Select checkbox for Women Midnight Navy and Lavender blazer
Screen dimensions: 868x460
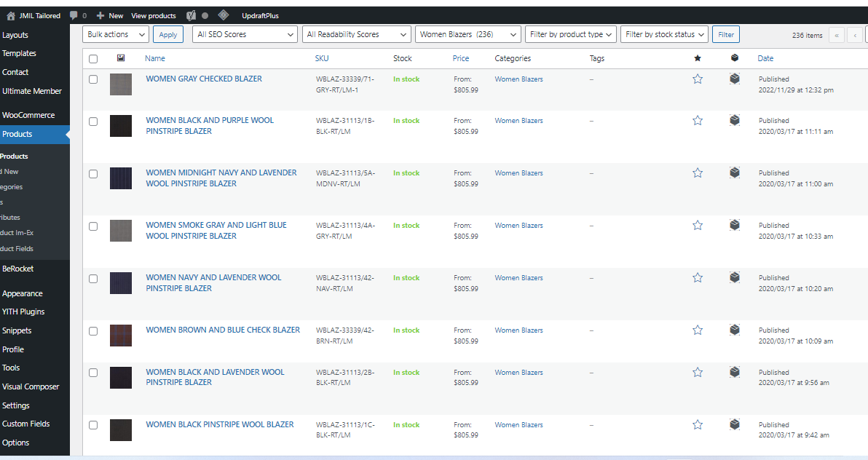pos(93,174)
